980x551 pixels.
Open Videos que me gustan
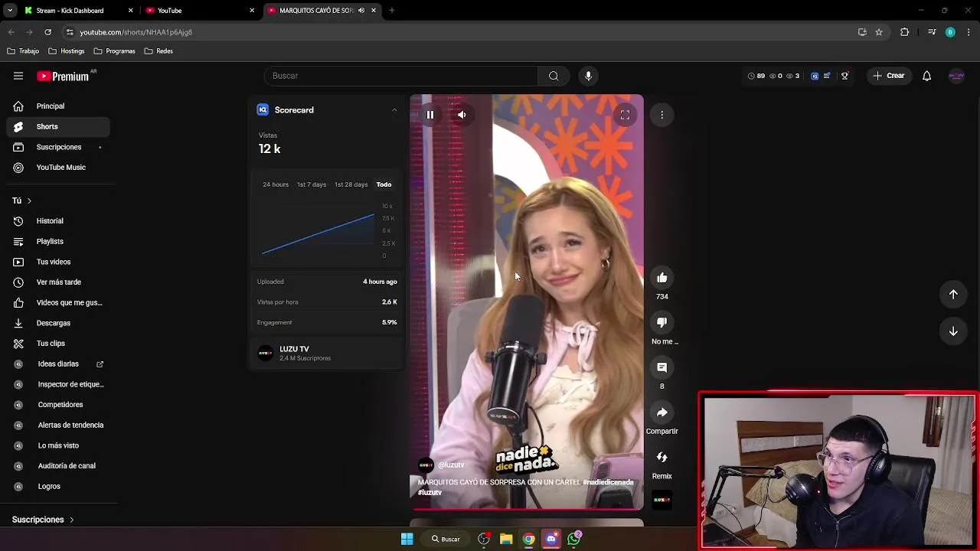[58, 302]
